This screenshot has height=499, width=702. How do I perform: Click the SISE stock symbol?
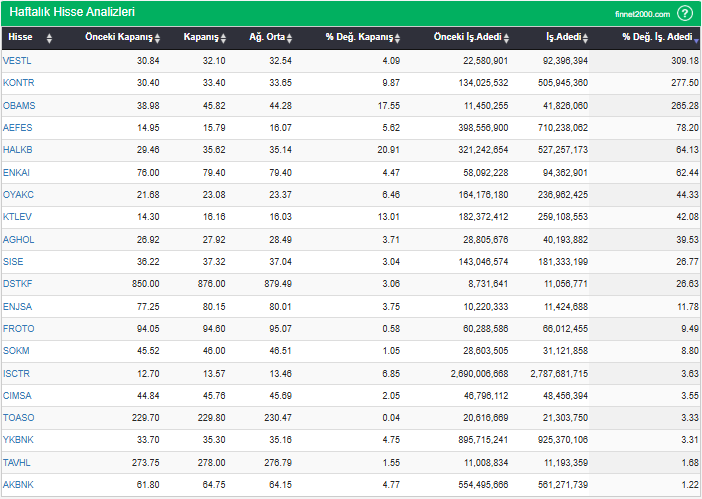[x=14, y=262]
